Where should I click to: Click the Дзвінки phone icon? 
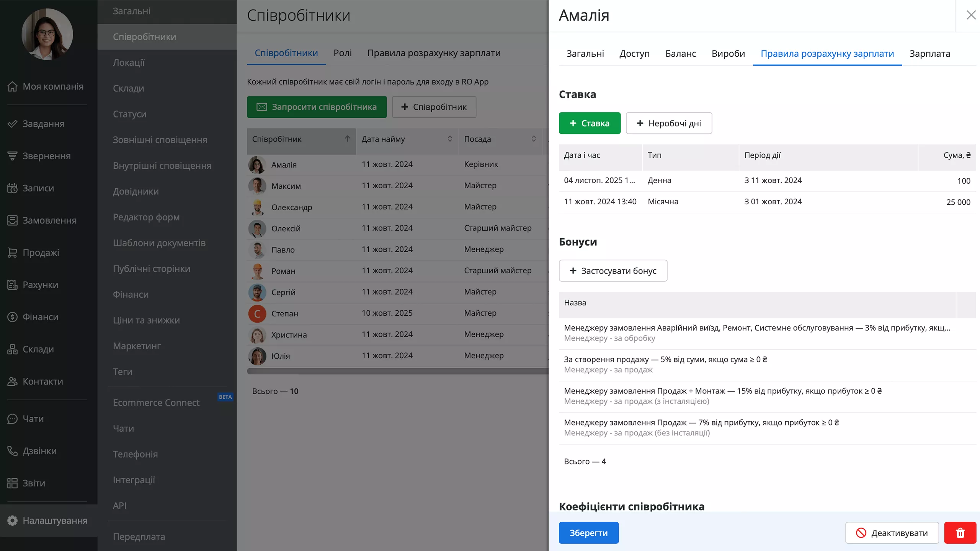pos(12,451)
